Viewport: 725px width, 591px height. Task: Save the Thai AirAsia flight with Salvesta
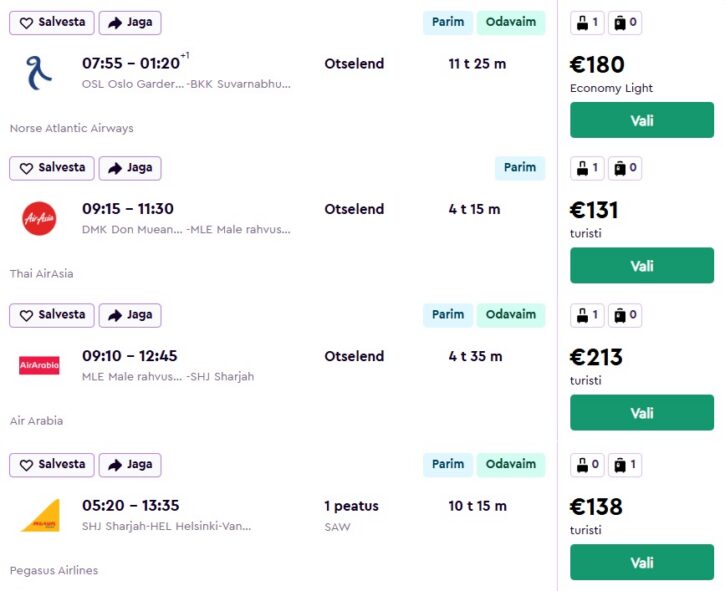click(52, 168)
